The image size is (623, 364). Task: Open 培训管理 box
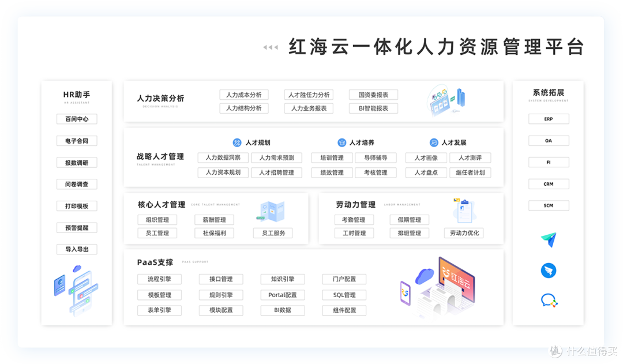point(332,157)
